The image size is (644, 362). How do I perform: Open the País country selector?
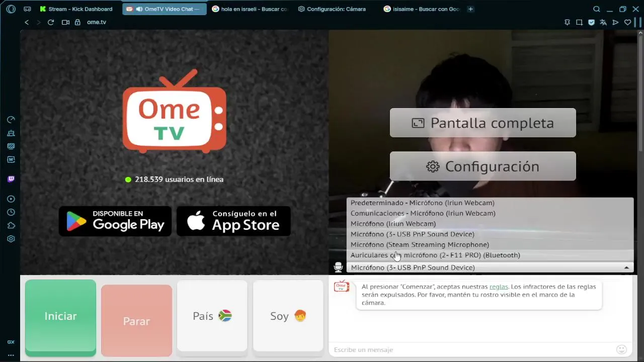pos(212,316)
